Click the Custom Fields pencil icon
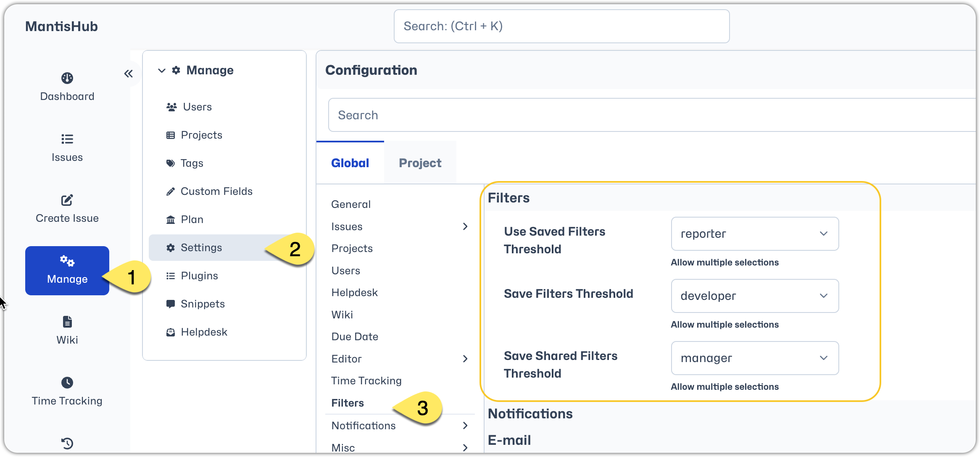Image resolution: width=980 pixels, height=457 pixels. click(x=171, y=192)
